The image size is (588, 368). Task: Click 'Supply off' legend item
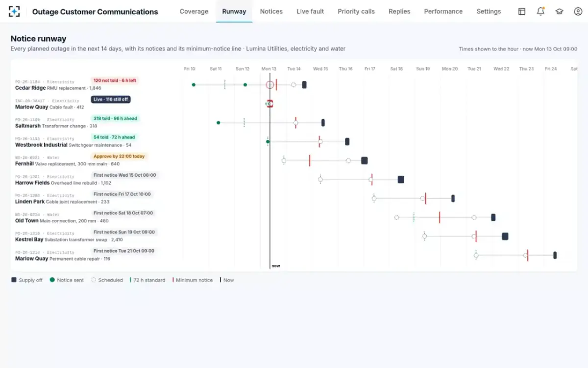[x=27, y=280]
